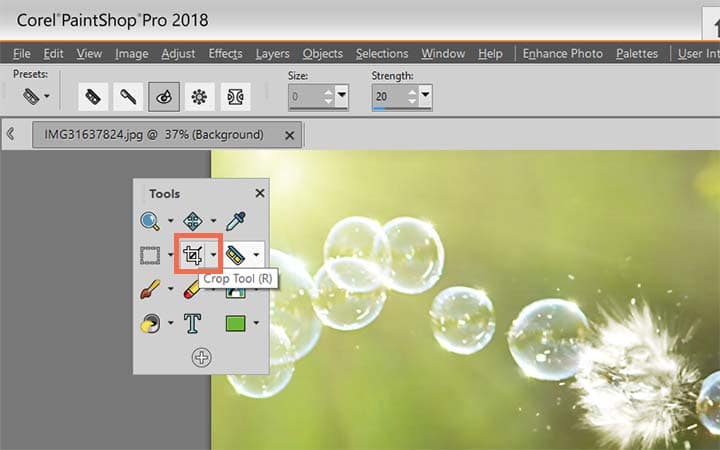The width and height of the screenshot is (720, 450).
Task: Open the Image menu
Action: [132, 54]
